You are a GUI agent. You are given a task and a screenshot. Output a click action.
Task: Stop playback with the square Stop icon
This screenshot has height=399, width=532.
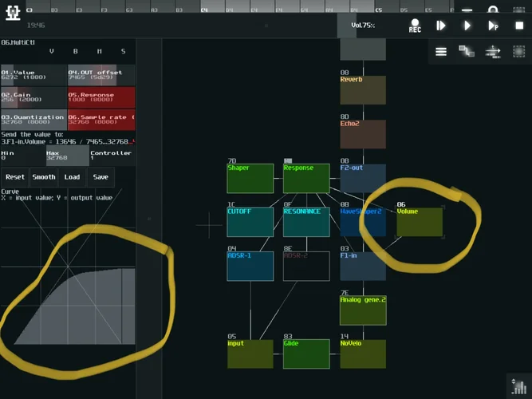tap(519, 26)
